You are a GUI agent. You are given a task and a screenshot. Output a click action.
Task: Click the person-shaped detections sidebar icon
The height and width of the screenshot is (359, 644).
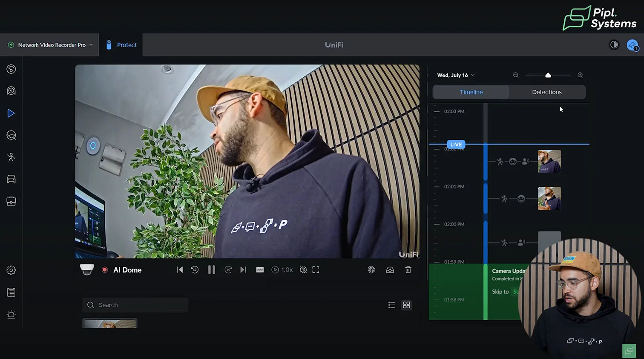pyautogui.click(x=11, y=157)
